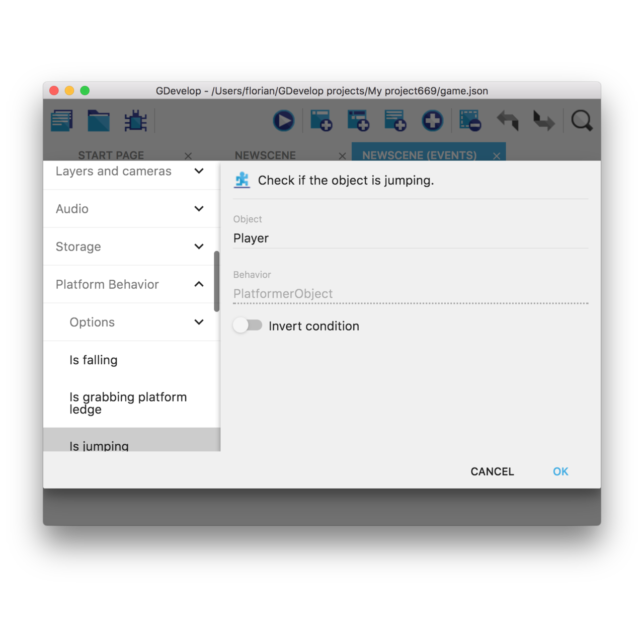
Task: Confirm the condition with OK
Action: click(560, 471)
